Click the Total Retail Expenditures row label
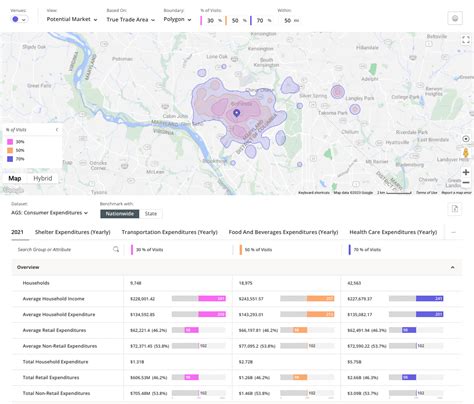 point(51,378)
